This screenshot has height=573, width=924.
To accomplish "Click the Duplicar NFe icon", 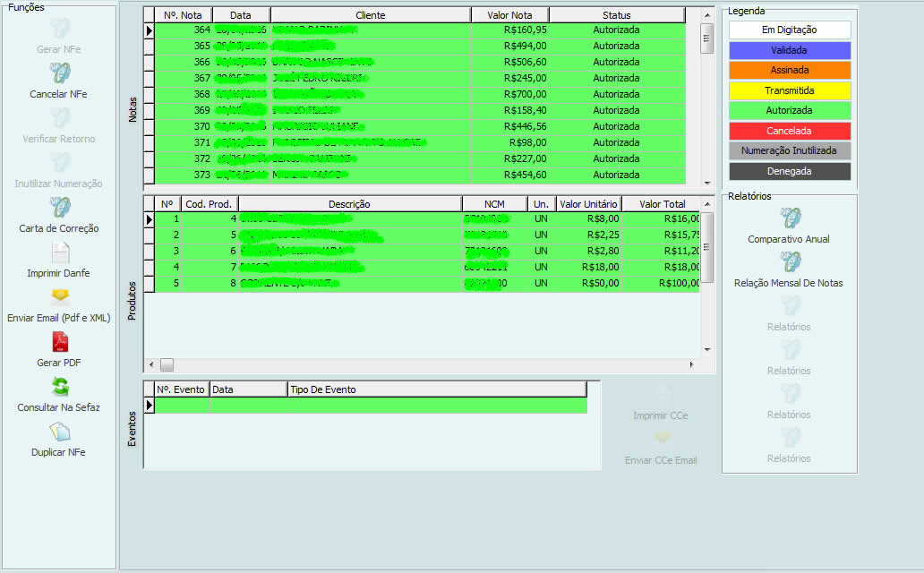I will point(59,432).
